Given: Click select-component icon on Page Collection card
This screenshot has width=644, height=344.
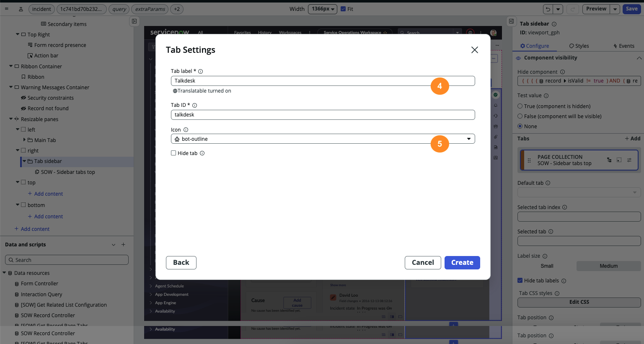Looking at the screenshot, I should coord(619,160).
